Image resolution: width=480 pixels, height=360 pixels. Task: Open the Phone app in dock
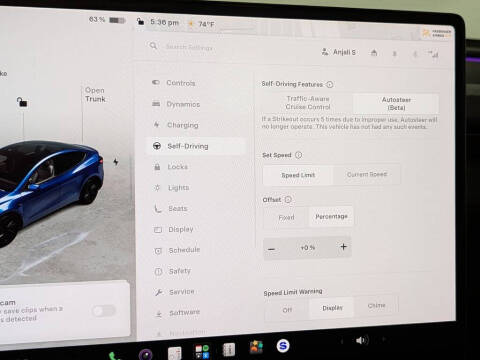115,356
